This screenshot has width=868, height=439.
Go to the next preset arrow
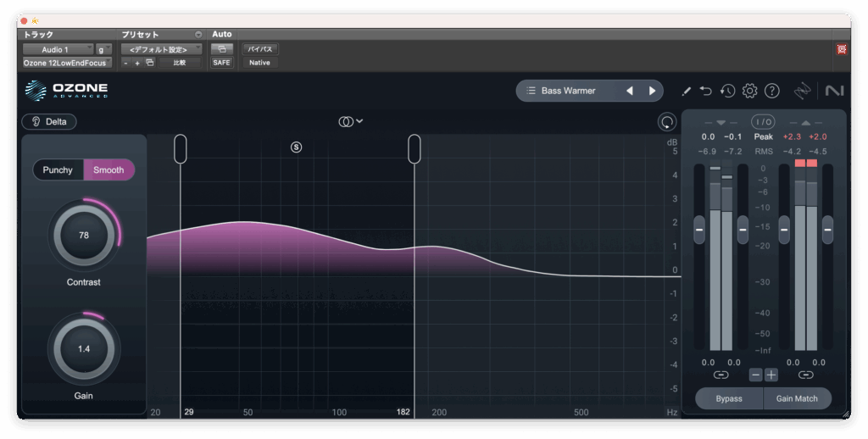tap(652, 91)
